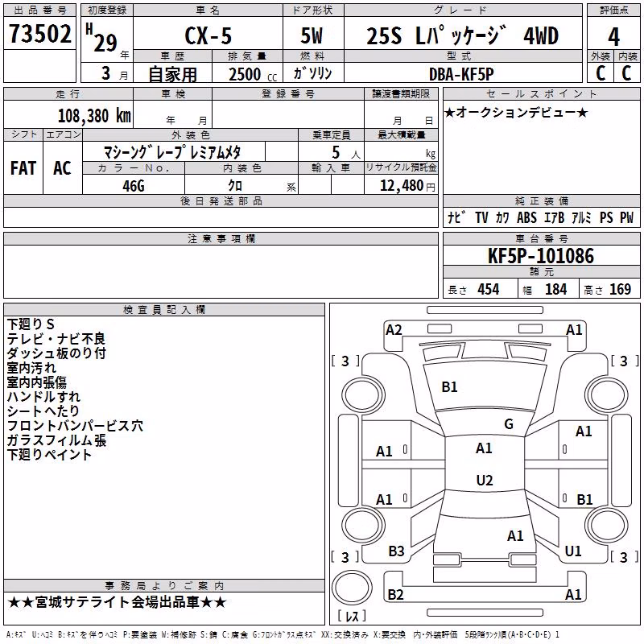
Task: Click the 自家用 vehicle history value
Action: tap(172, 74)
